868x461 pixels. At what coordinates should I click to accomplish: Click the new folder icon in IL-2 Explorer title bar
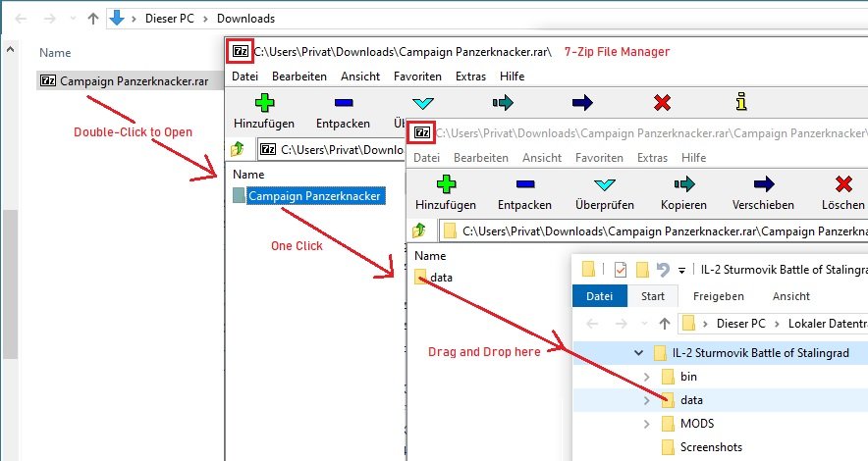pyautogui.click(x=642, y=269)
